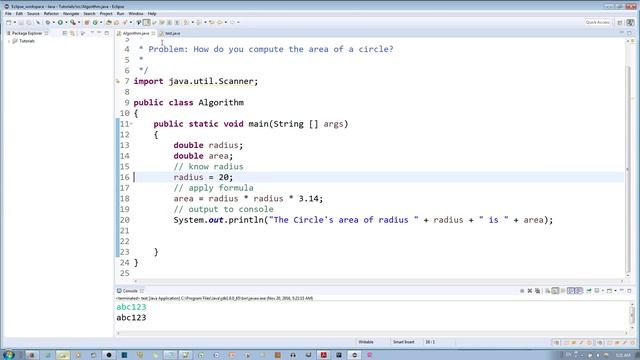The width and height of the screenshot is (640, 360).
Task: Click the Adobe Reader taskbar icon
Action: coord(323,355)
